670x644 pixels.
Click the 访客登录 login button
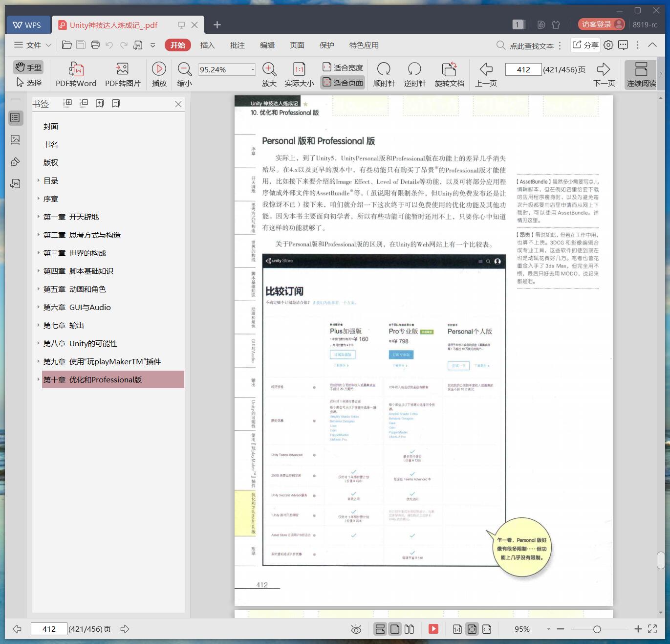coord(602,24)
